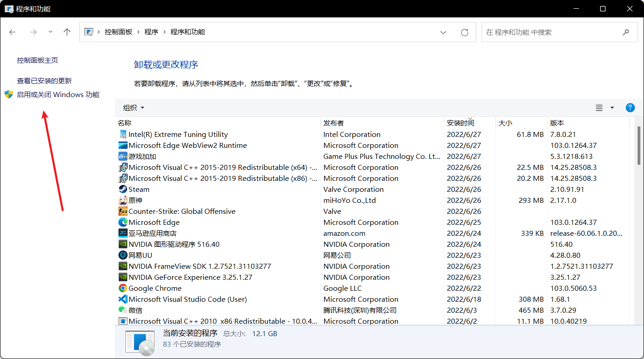Image resolution: width=644 pixels, height=359 pixels.
Task: Click the search magnifier icon
Action: pyautogui.click(x=626, y=32)
